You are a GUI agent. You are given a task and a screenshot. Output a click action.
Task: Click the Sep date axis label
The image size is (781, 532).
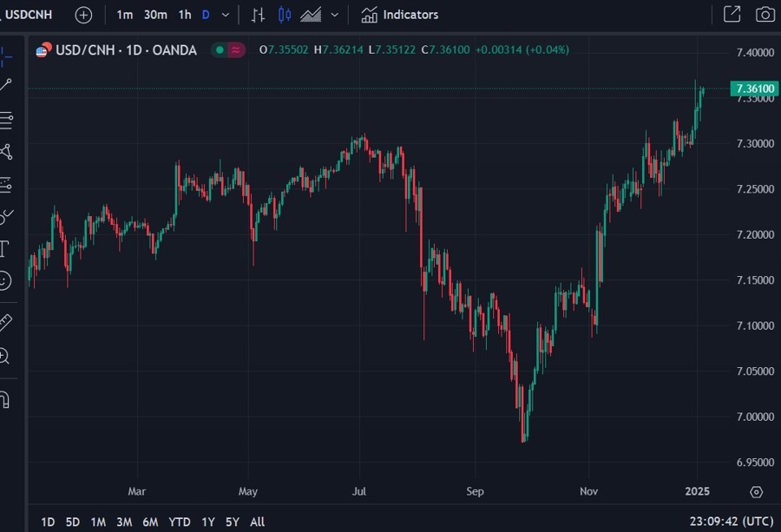click(x=476, y=491)
